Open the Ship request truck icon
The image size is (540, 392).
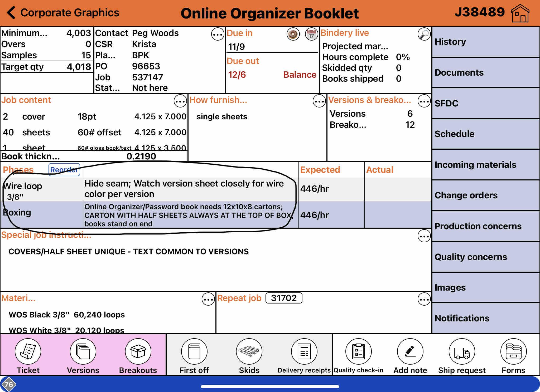[462, 351]
